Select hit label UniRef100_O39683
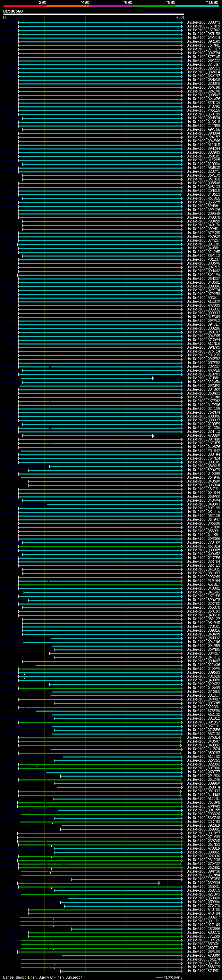 (203, 672)
